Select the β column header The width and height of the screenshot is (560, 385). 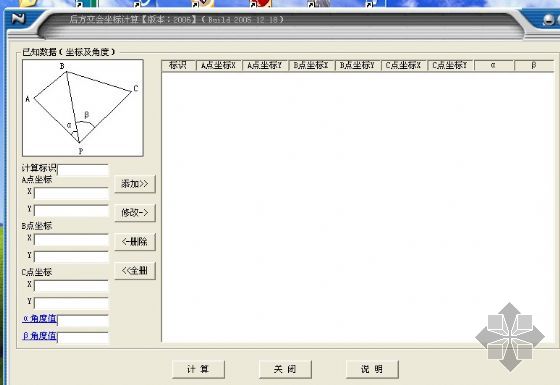(x=534, y=65)
